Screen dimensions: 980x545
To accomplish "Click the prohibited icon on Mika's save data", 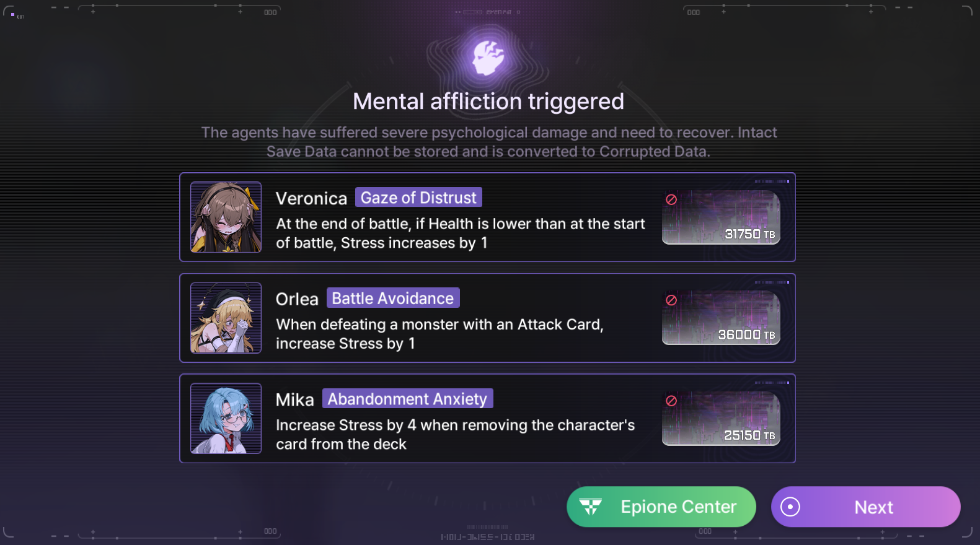I will 671,401.
